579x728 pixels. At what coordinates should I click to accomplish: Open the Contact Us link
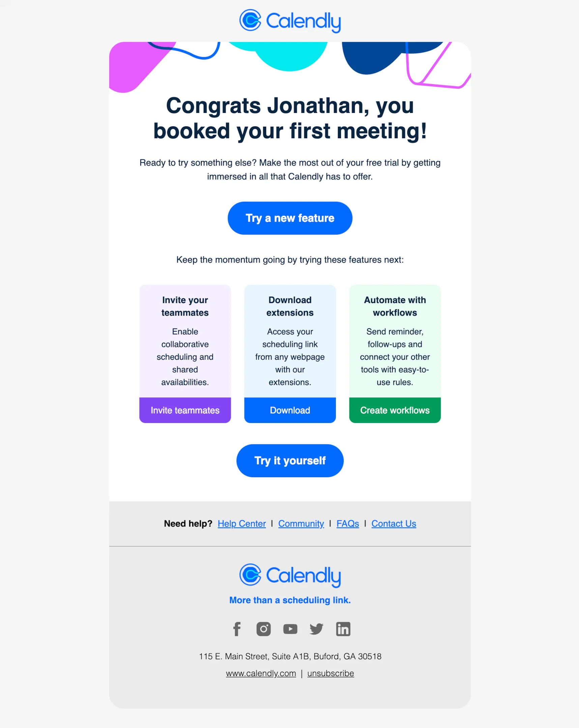pos(394,524)
